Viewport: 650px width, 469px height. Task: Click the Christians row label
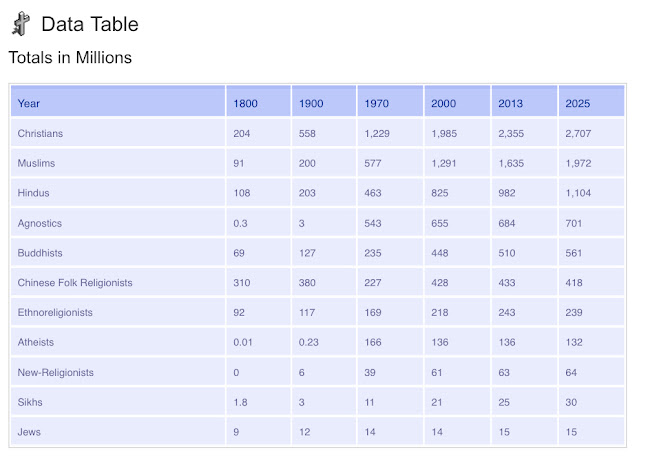pyautogui.click(x=42, y=133)
